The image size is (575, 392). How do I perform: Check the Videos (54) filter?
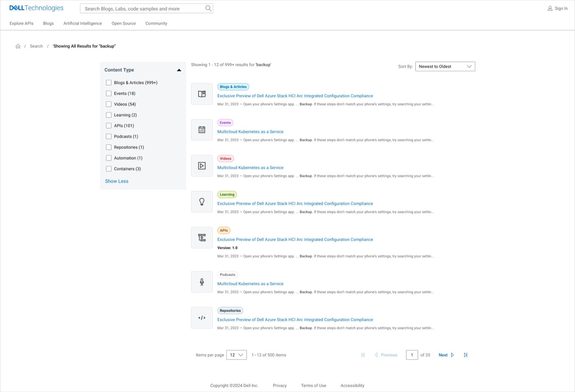(109, 104)
